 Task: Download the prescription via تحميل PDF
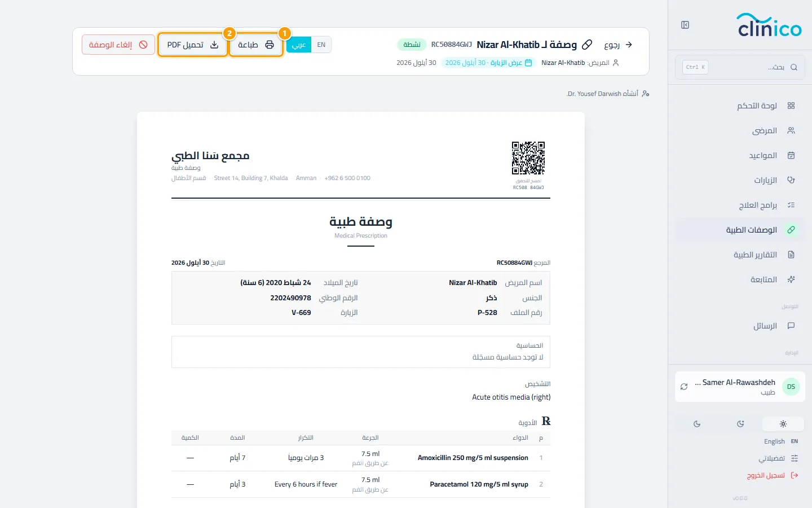pos(193,45)
